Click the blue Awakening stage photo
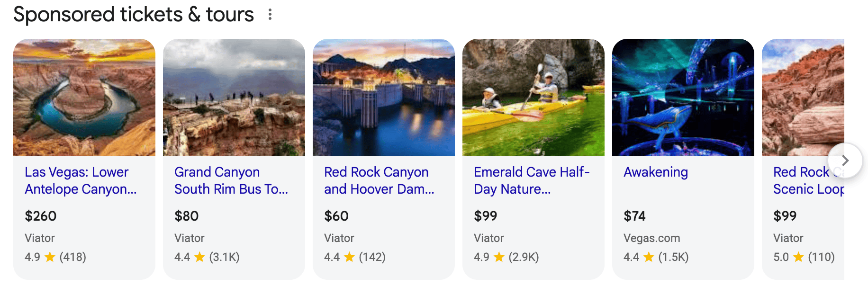 tap(683, 98)
